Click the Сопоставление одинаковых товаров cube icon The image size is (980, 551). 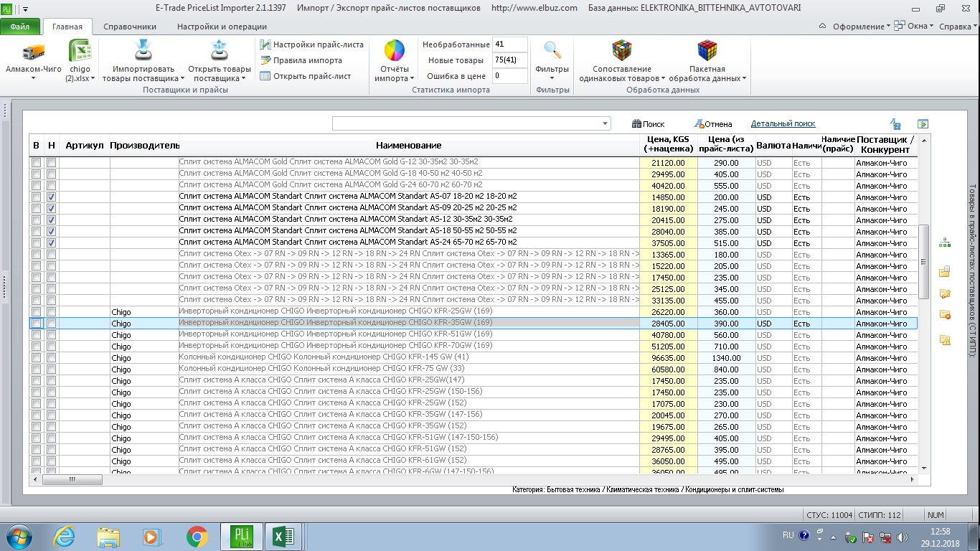click(x=621, y=50)
